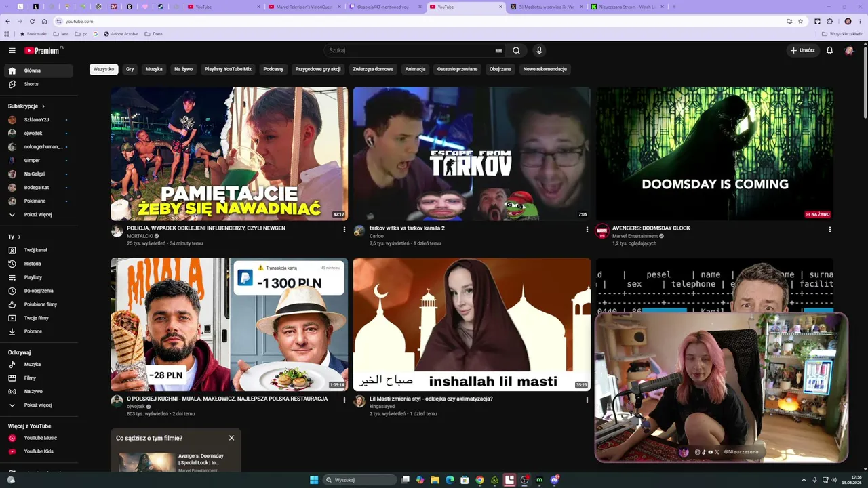Click the Utwórz create button
The height and width of the screenshot is (488, 868).
802,50
